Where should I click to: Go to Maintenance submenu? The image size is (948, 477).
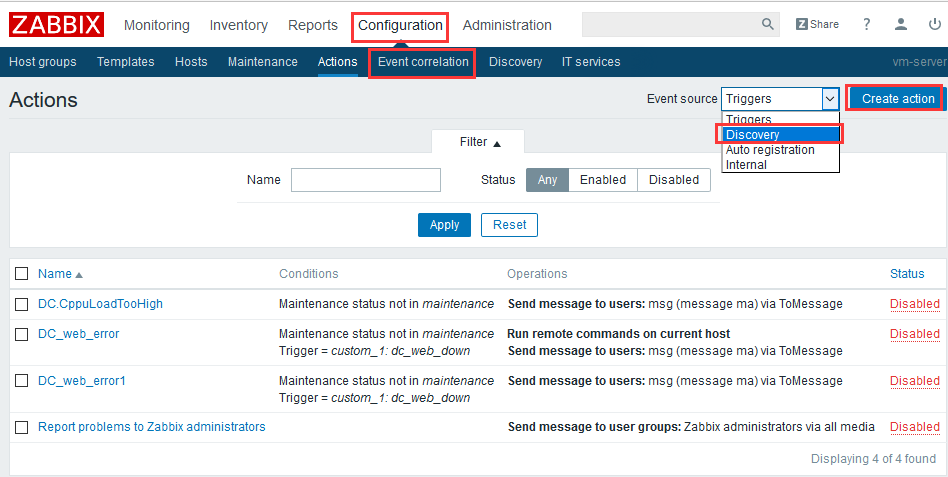pos(262,62)
